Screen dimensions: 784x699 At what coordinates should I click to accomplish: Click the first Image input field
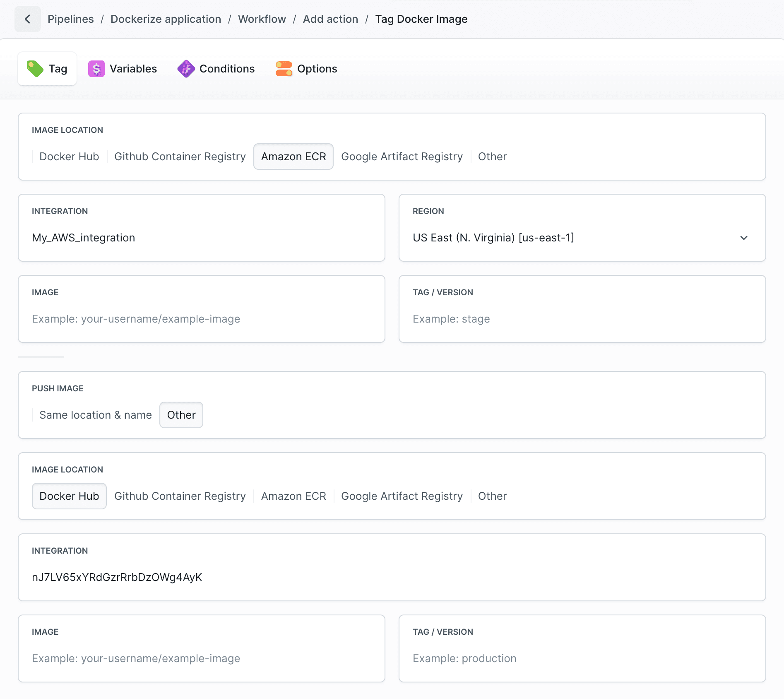(201, 319)
